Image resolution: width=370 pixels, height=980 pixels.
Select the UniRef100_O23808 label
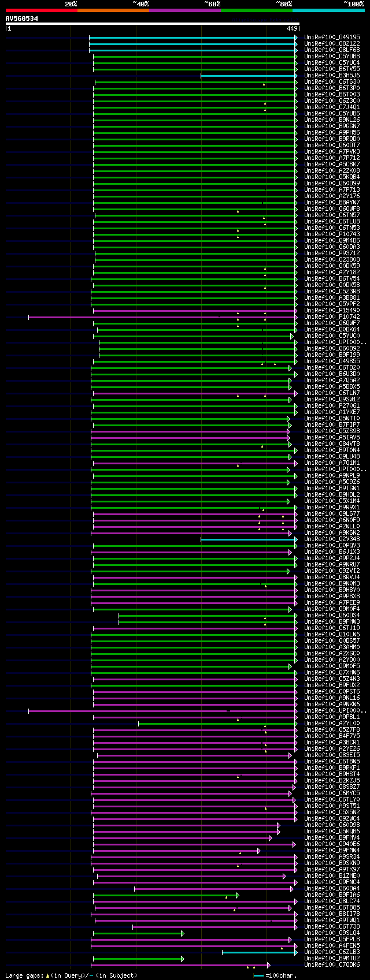point(332,259)
